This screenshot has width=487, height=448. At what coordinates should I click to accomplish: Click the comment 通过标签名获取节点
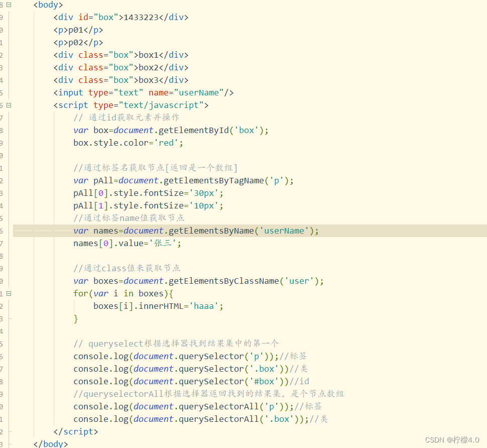156,168
